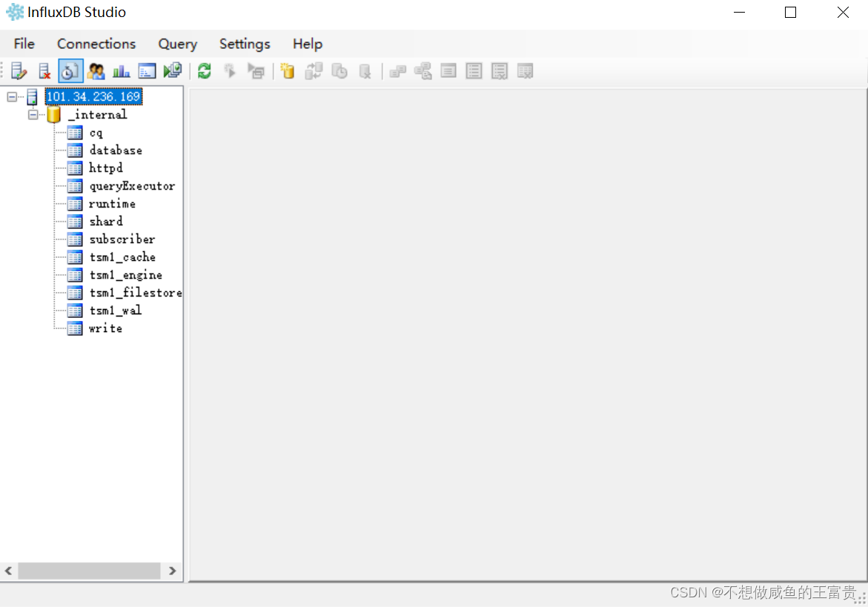
Task: Select the httpd measurement
Action: click(106, 168)
